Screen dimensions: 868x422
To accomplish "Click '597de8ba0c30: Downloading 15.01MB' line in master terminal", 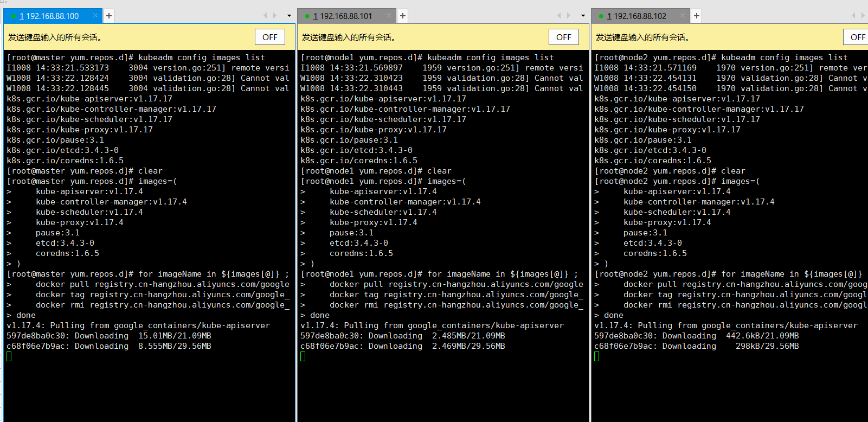I will tap(109, 336).
